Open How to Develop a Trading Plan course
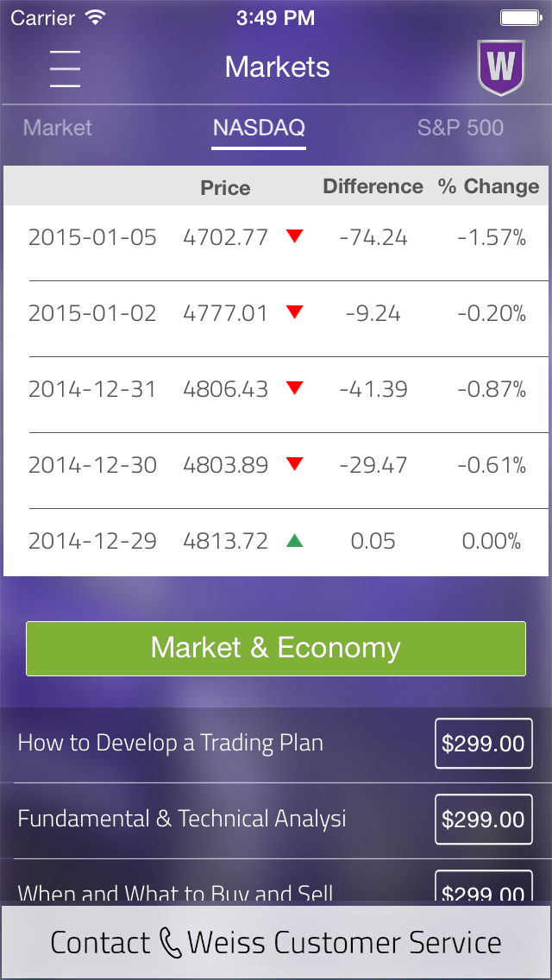Viewport: 552px width, 980px height. point(170,743)
